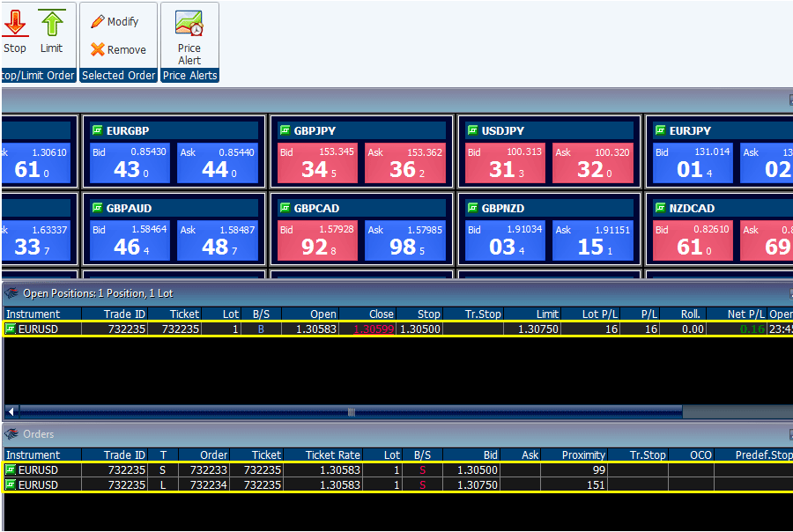Click the Modify pencil button
This screenshot has height=532, width=793.
pyautogui.click(x=98, y=22)
